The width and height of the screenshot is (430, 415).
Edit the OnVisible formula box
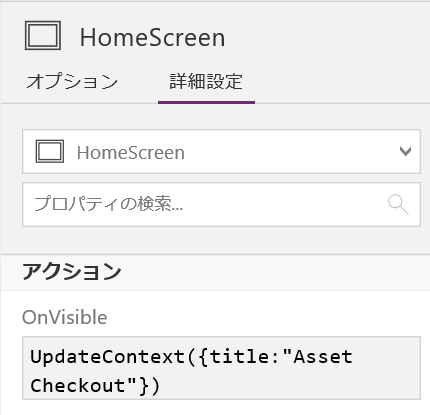click(x=221, y=368)
